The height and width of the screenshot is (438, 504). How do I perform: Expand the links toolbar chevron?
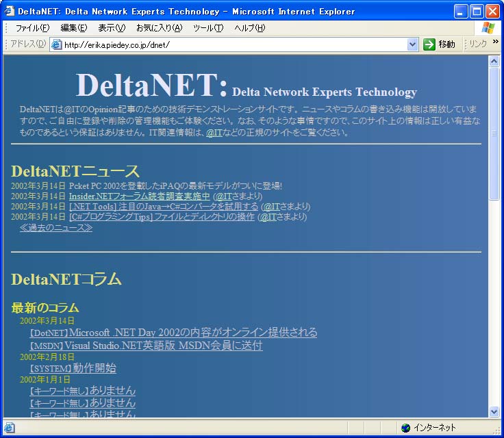point(496,41)
